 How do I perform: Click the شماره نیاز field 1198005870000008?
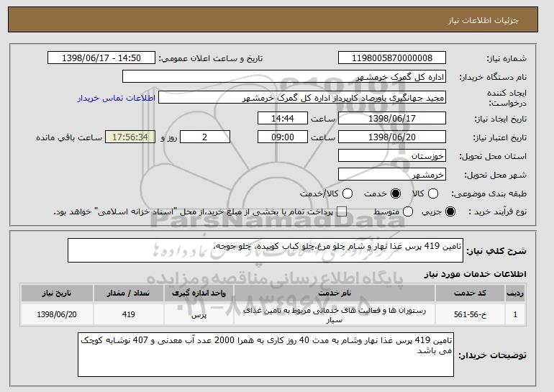[x=392, y=58]
